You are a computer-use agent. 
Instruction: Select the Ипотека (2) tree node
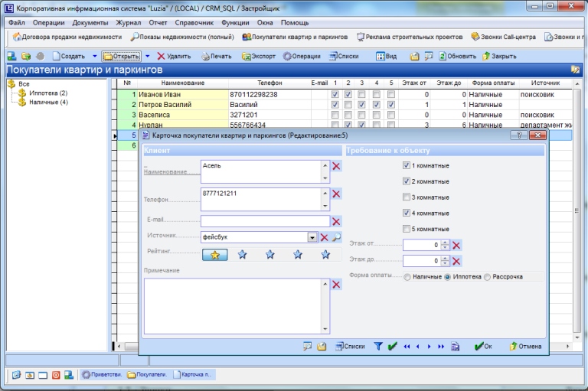48,93
